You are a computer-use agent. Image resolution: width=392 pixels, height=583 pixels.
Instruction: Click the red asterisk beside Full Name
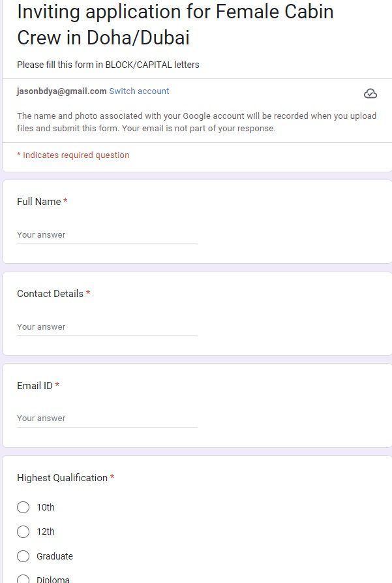pos(65,202)
